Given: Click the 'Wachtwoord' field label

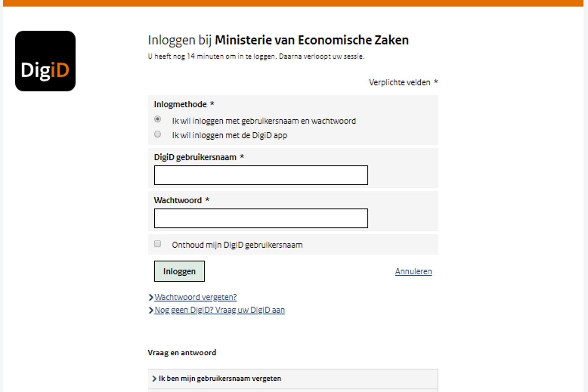Looking at the screenshot, I should coord(178,201).
